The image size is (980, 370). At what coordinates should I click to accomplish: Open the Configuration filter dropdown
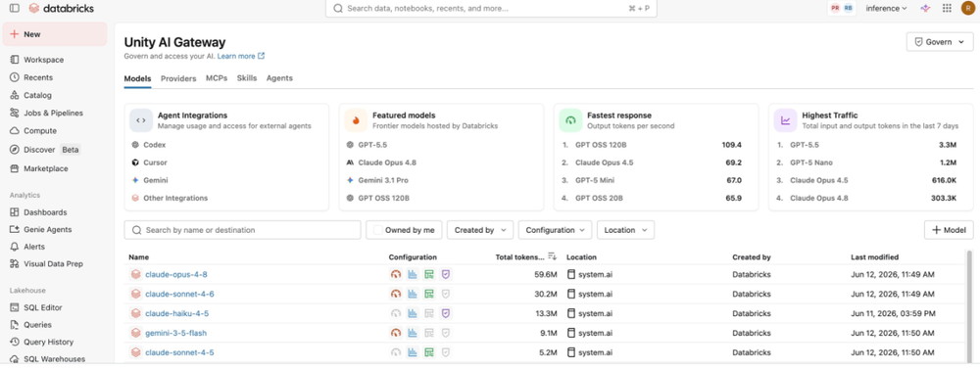[x=555, y=230]
